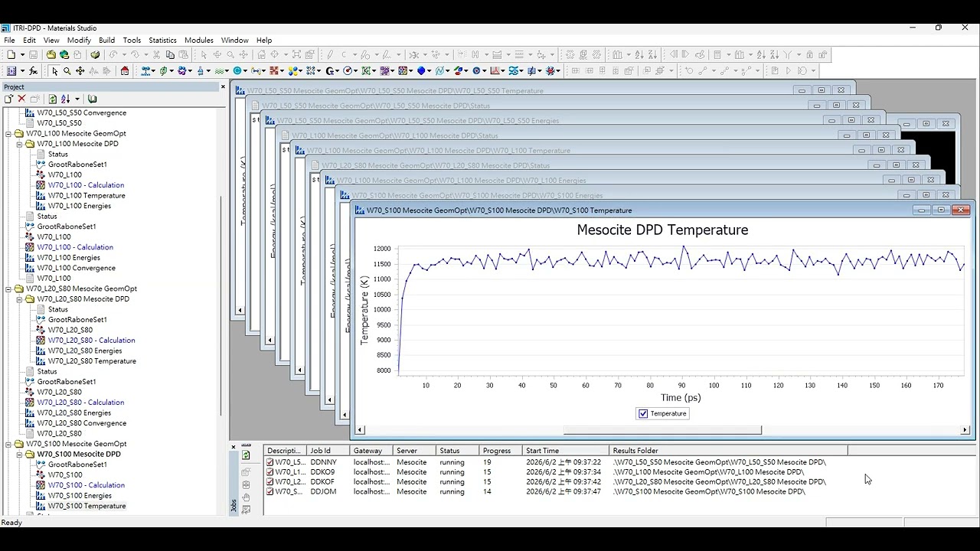Refresh the Jobs list with green icon

[x=246, y=455]
